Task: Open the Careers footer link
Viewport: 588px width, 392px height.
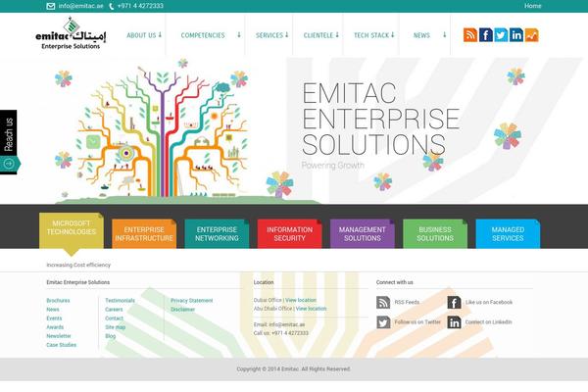Action: tap(114, 310)
